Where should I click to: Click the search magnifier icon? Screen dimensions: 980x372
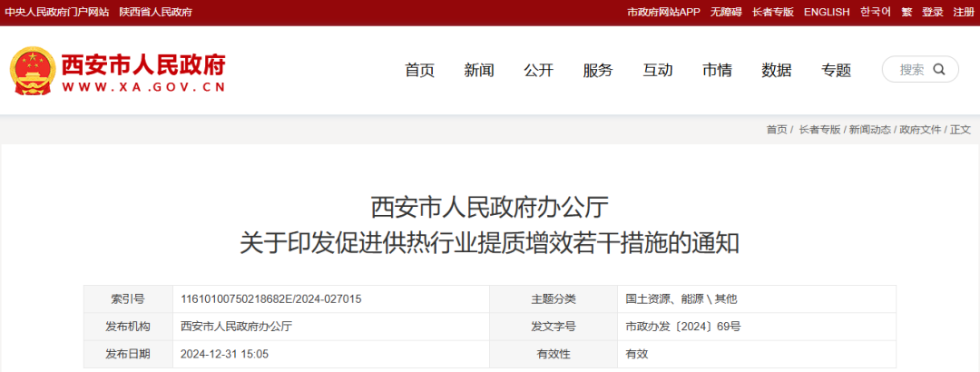point(939,69)
